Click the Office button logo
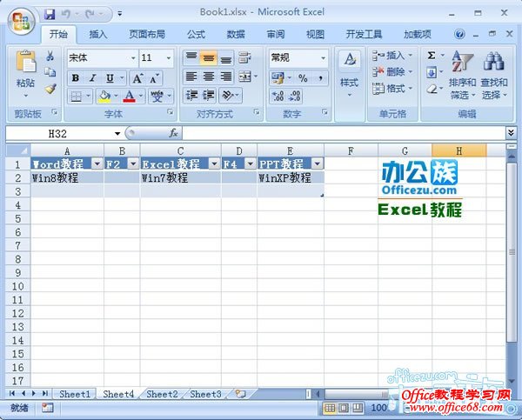The width and height of the screenshot is (522, 420). [x=22, y=21]
